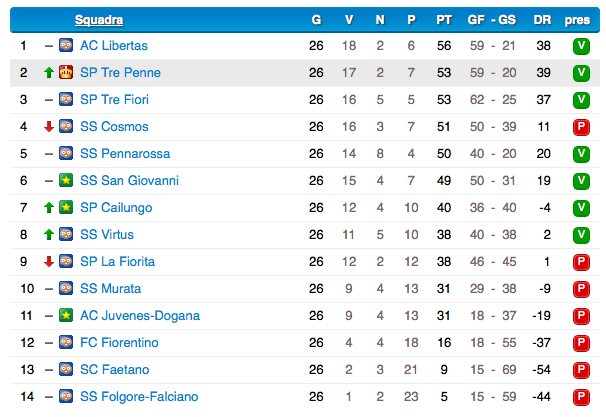The height and width of the screenshot is (417, 606).
Task: Click the DR column header
Action: click(x=542, y=20)
